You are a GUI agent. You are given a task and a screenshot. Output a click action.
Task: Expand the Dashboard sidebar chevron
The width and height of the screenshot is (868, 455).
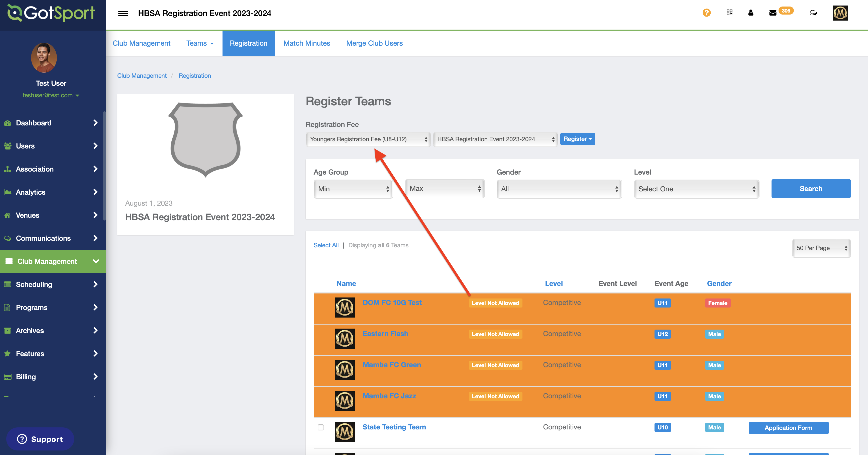(95, 123)
